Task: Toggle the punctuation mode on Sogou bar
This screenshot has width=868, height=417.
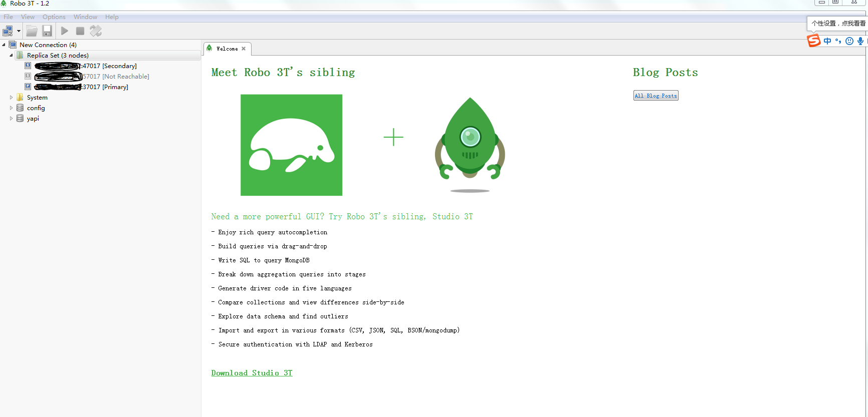Action: pyautogui.click(x=838, y=41)
